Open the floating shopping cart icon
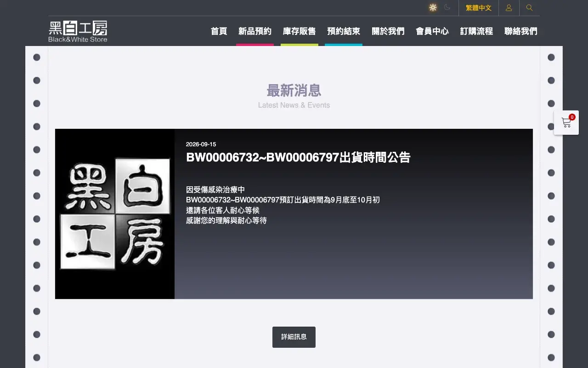 tap(566, 122)
